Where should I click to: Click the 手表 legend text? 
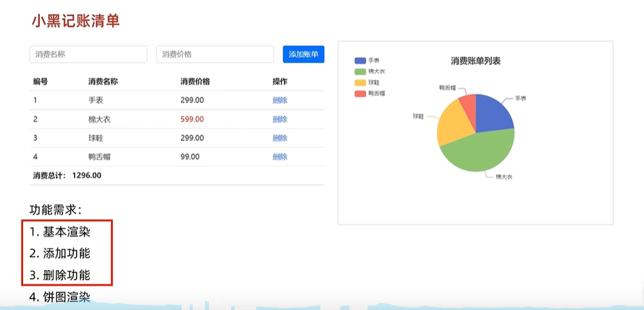(x=374, y=60)
